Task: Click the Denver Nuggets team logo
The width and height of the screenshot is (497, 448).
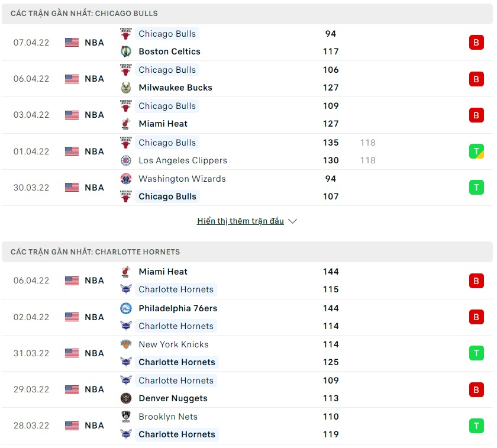Action: [125, 398]
